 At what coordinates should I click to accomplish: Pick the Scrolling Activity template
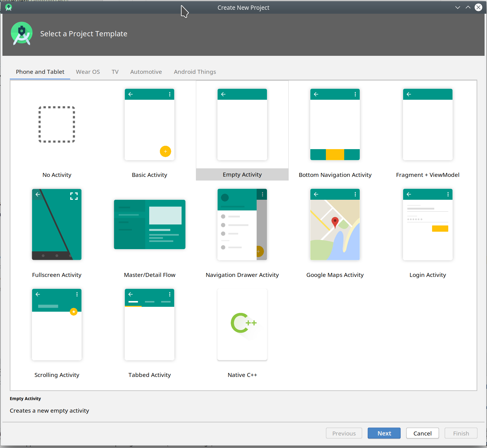[57, 324]
